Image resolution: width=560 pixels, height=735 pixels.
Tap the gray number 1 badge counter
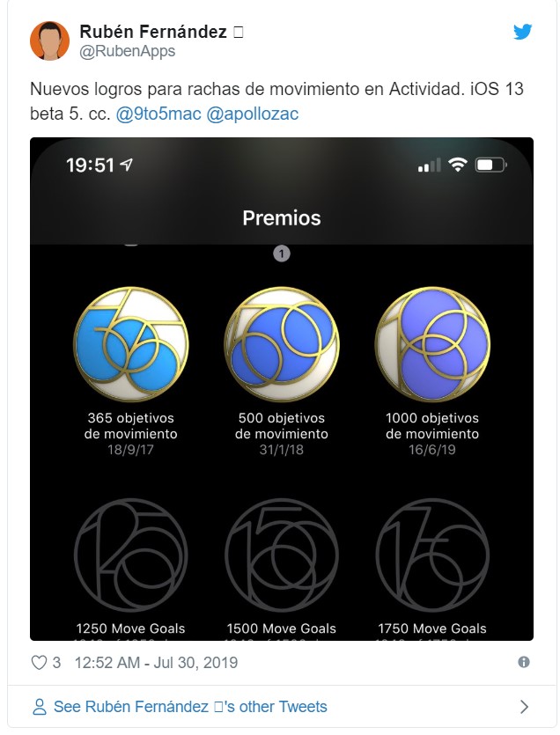[282, 254]
